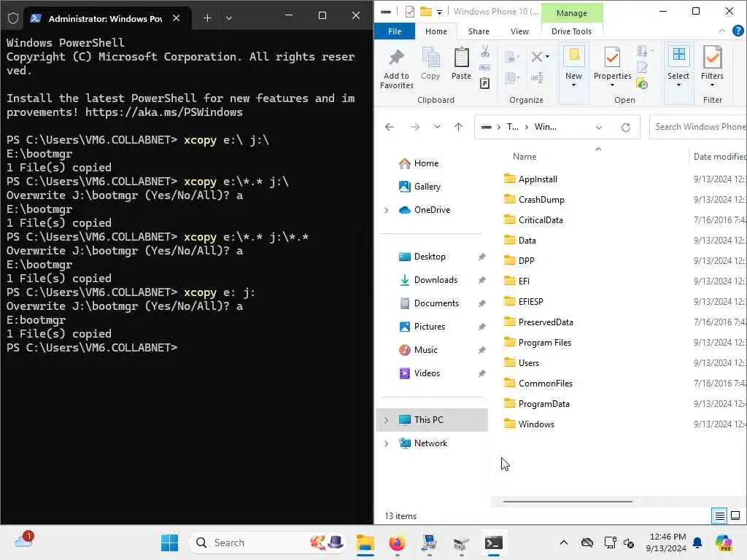
Task: Click the Properties checkmark icon
Action: click(612, 58)
